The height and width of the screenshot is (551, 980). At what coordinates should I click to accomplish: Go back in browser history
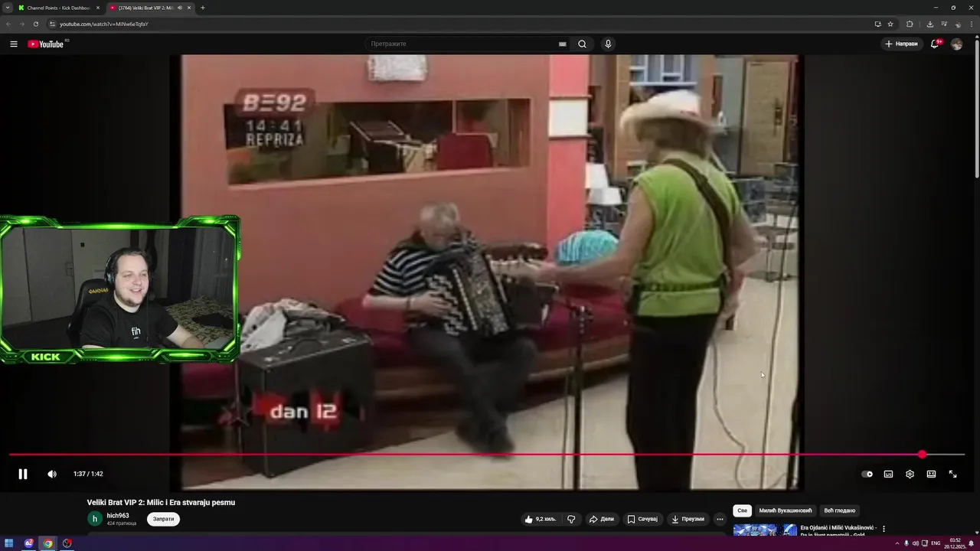pos(8,24)
